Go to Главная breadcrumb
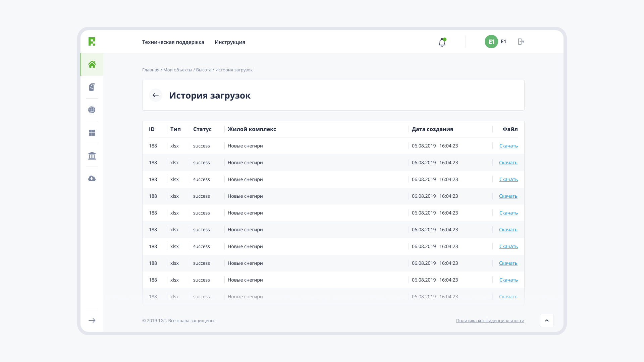644x362 pixels. click(151, 70)
